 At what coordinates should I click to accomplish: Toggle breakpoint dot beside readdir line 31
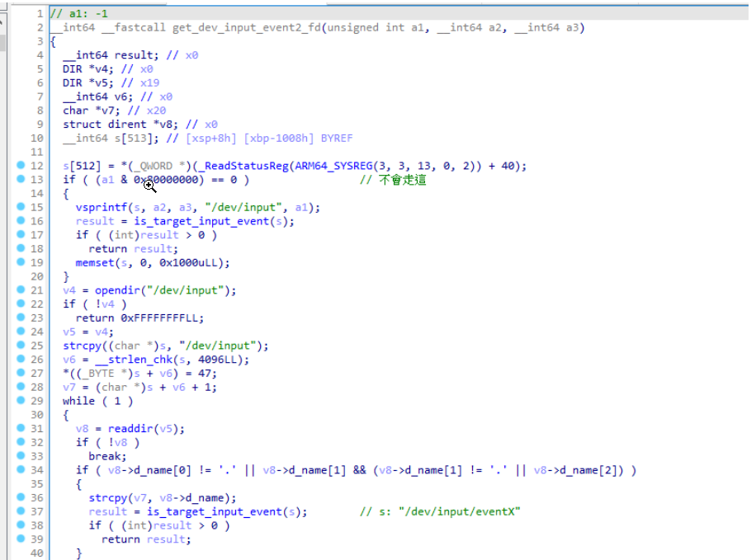21,428
